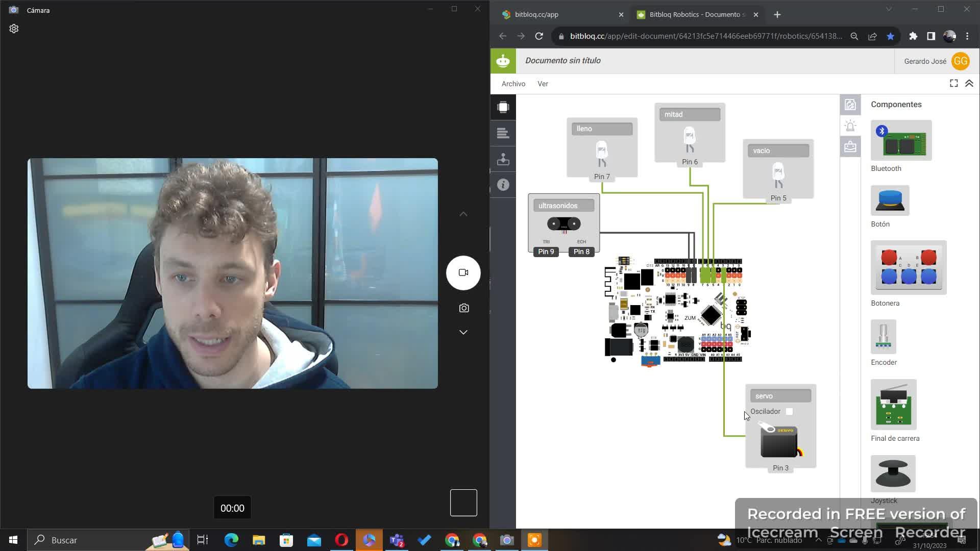The width and height of the screenshot is (980, 551).
Task: Click the camera settings gear icon
Action: [x=14, y=29]
